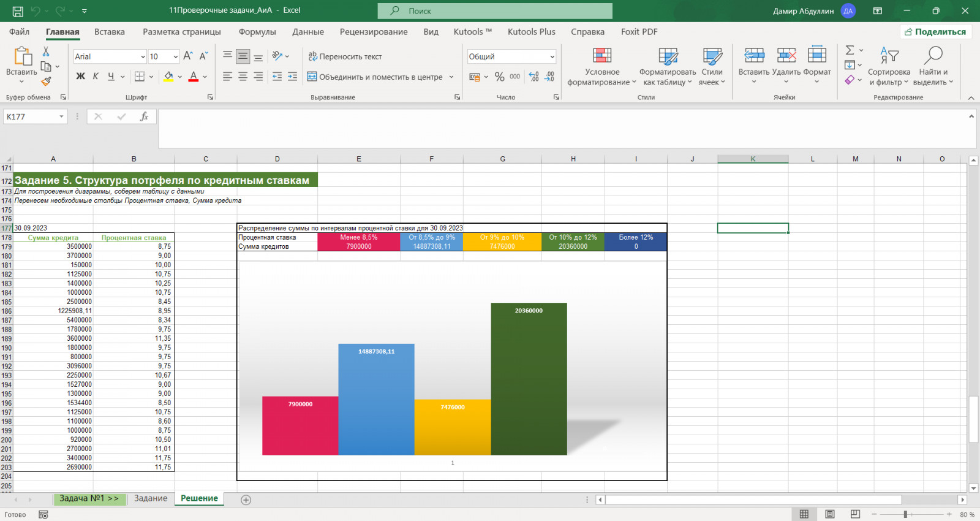Open the Arial font name dropdown
The image size is (980, 521).
tap(143, 57)
